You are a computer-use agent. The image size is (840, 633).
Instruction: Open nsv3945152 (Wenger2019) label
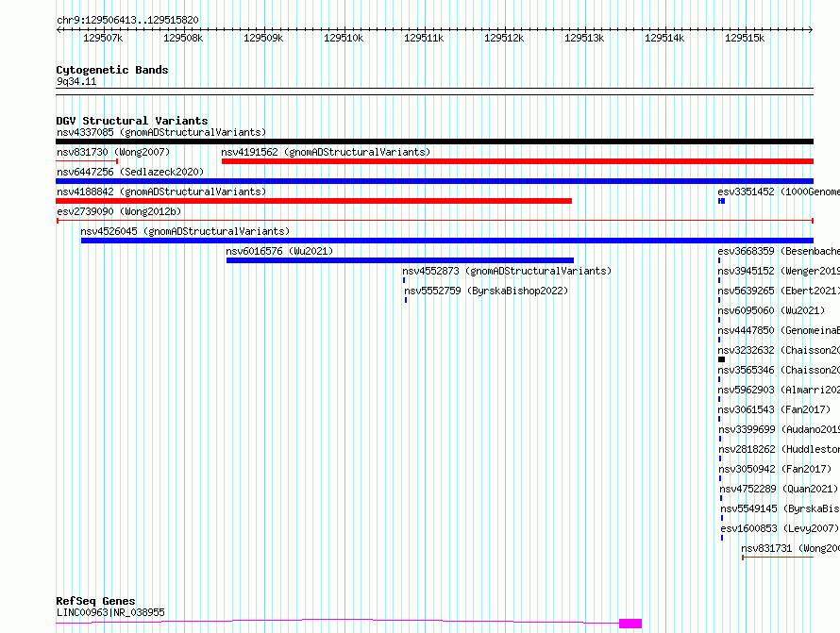tap(779, 271)
